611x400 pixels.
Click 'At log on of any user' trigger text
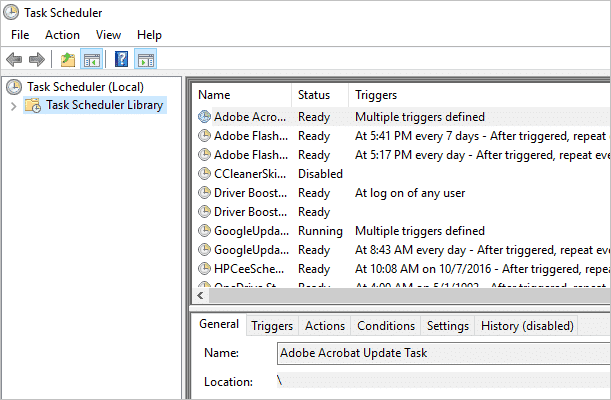(410, 192)
